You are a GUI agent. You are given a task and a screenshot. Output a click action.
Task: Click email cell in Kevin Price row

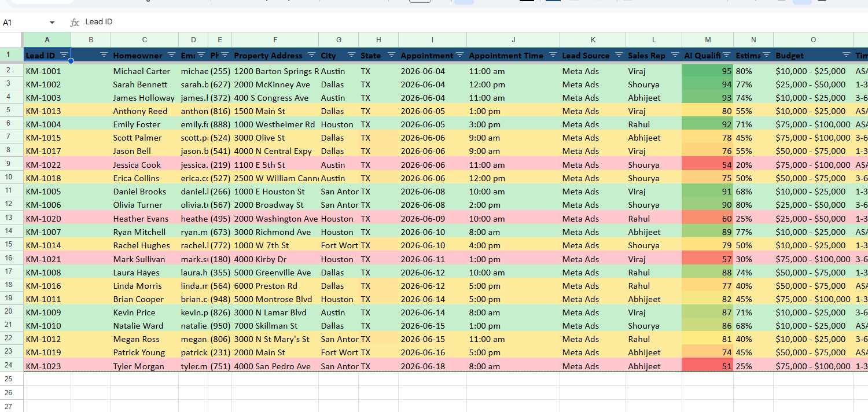[x=193, y=312]
